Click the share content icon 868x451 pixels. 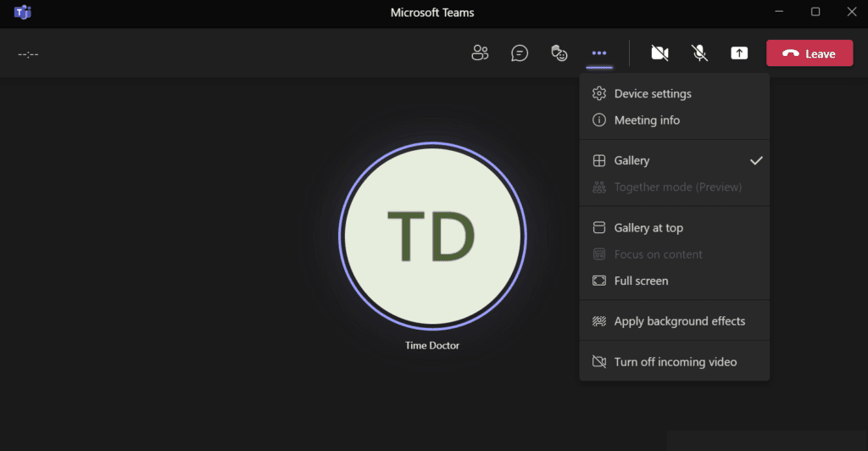tap(739, 53)
